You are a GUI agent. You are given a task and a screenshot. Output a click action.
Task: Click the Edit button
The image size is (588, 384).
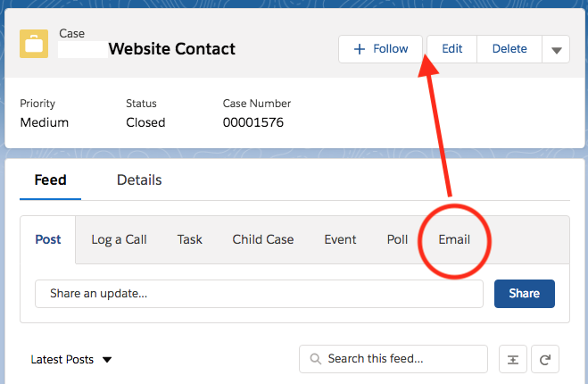451,49
